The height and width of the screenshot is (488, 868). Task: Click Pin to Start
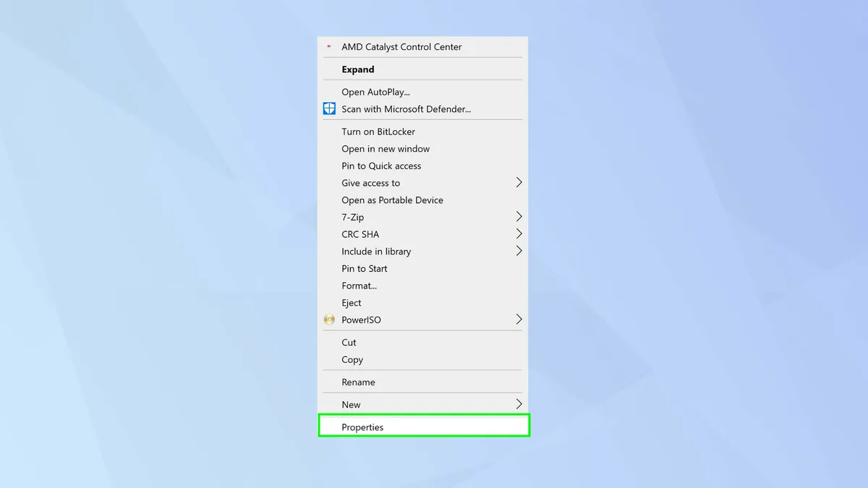[x=423, y=268]
